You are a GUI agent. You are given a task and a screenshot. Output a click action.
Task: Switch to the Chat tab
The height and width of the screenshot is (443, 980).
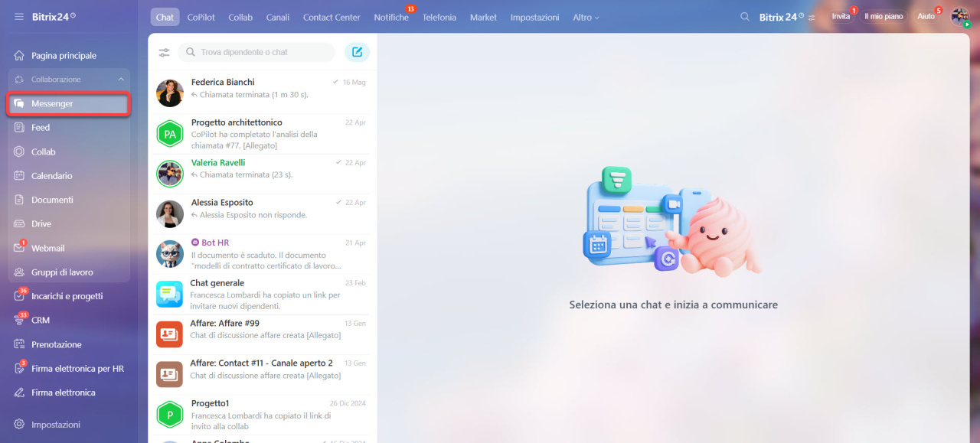click(165, 17)
